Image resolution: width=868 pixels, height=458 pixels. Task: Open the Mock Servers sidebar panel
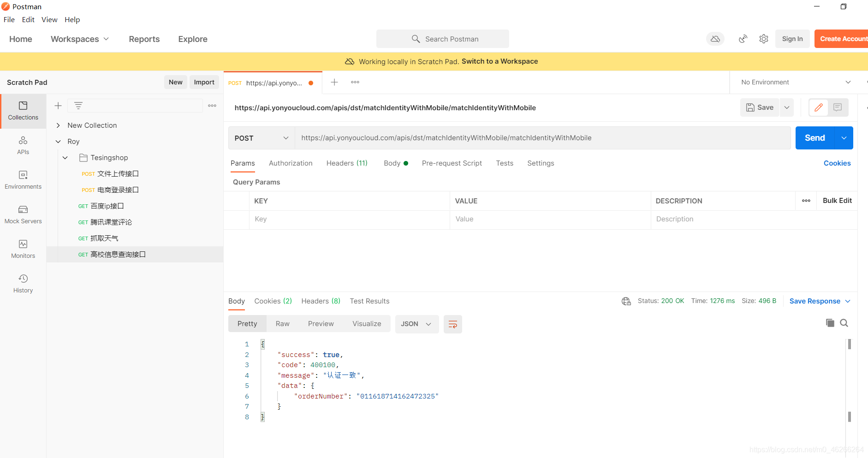(23, 215)
